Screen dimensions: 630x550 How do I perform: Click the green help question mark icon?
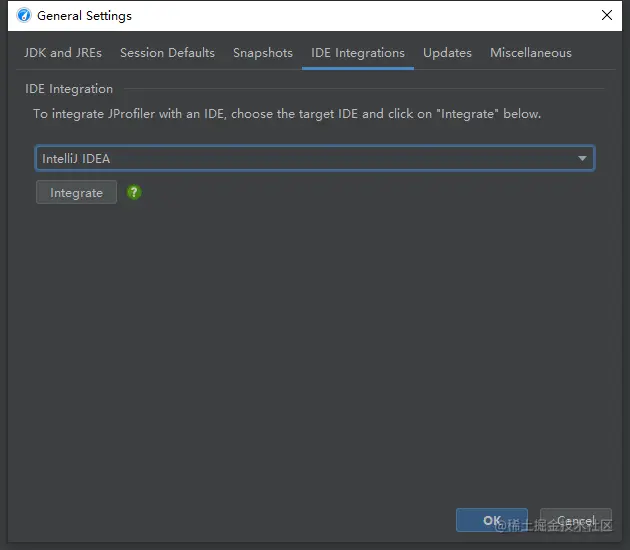tap(134, 192)
